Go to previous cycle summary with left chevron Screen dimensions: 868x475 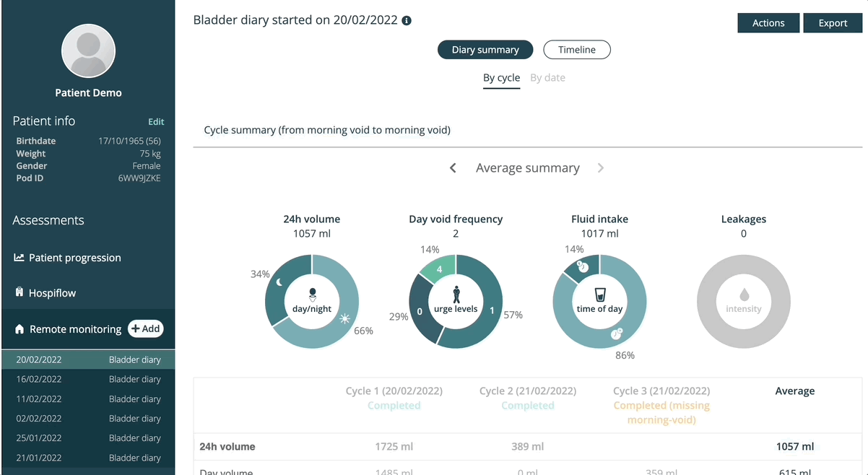(x=453, y=168)
